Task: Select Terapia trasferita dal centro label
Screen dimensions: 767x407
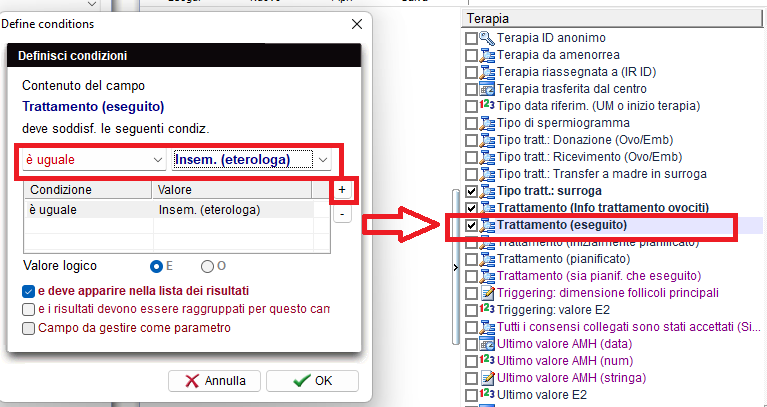Action: (x=572, y=89)
